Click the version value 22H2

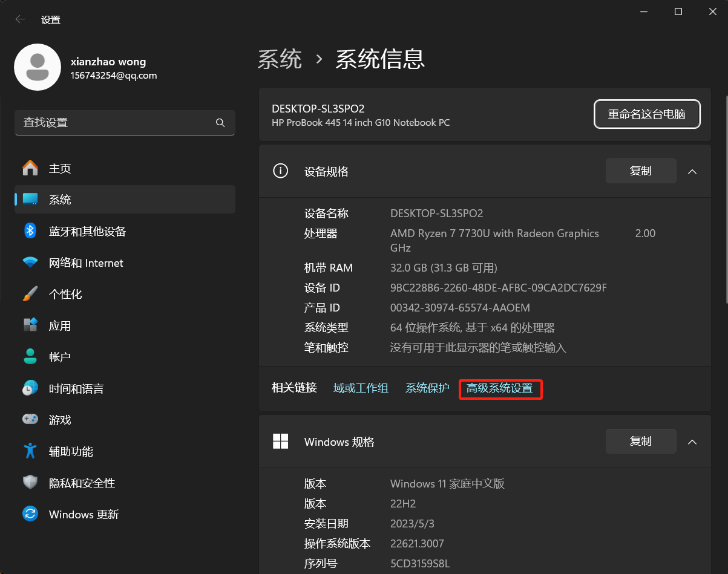[403, 504]
